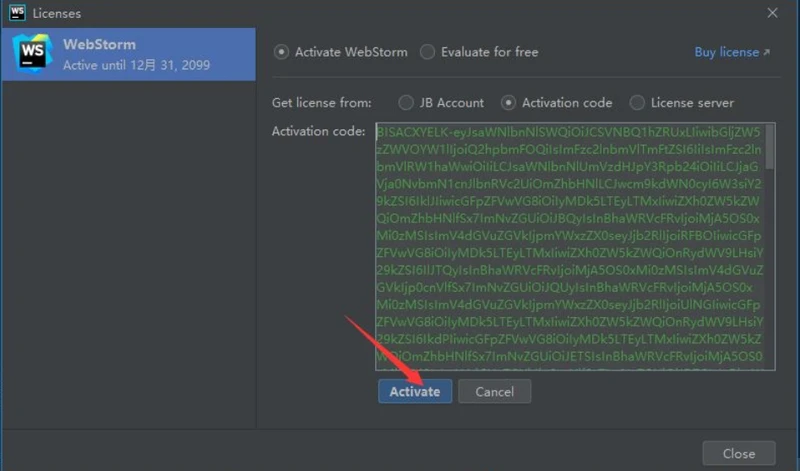Click the arrow icon beside Buy license
Screen dimensions: 800x471
point(766,52)
